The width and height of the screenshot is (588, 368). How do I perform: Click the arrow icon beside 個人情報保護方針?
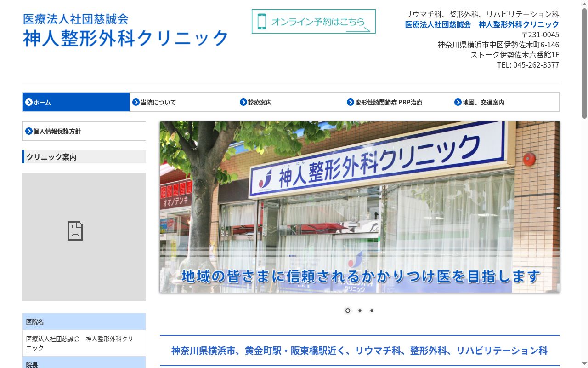pyautogui.click(x=29, y=131)
